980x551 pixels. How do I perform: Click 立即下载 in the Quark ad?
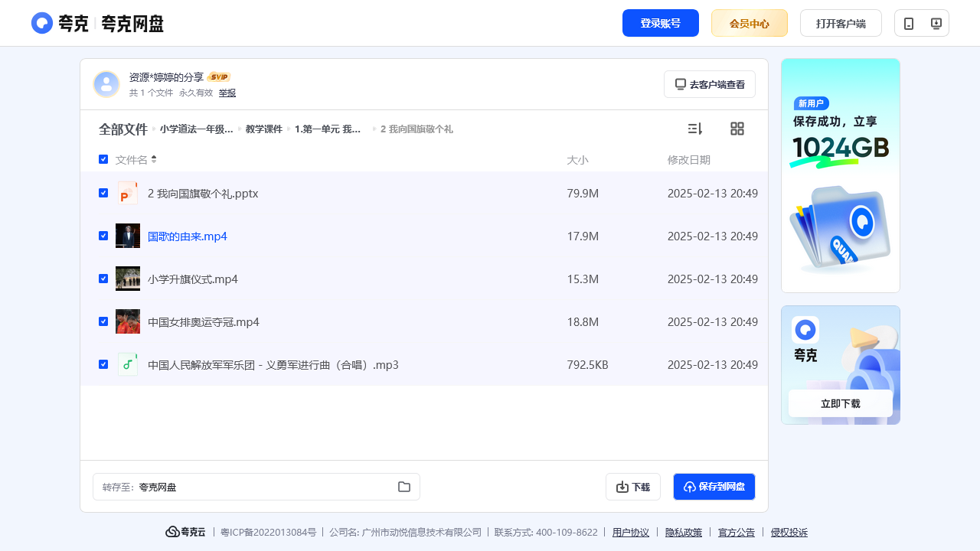point(841,403)
